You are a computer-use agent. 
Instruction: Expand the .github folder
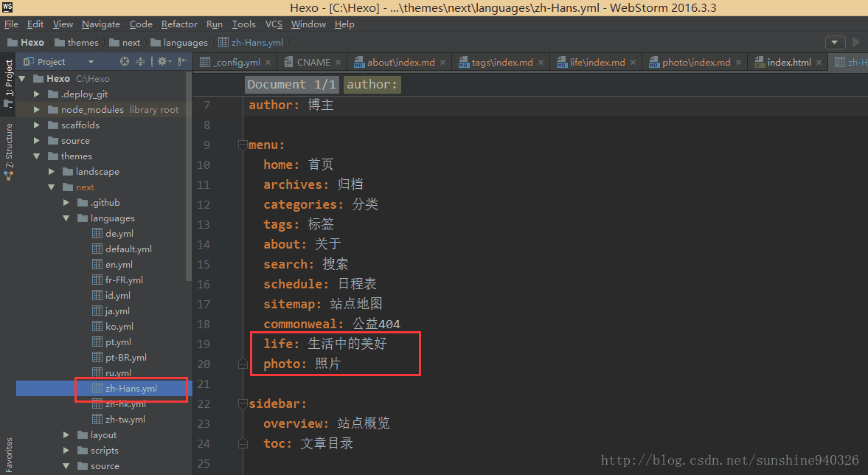pos(66,203)
